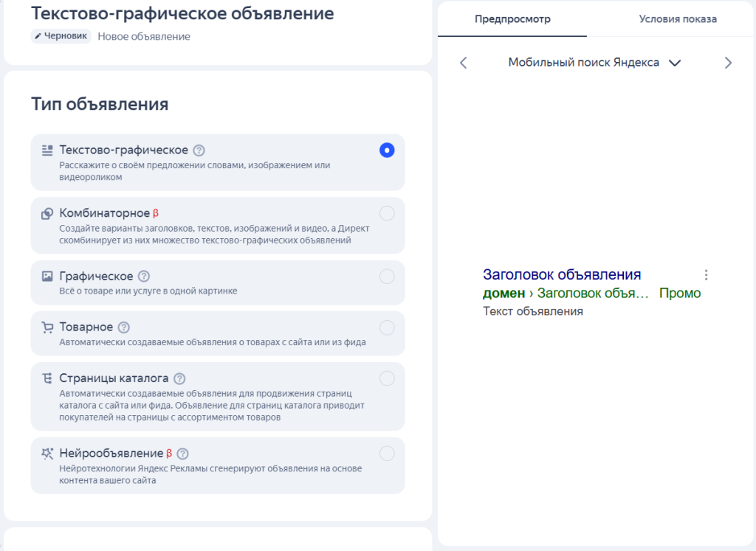Choose Товарное ad type radio
The width and height of the screenshot is (756, 551).
pos(387,328)
